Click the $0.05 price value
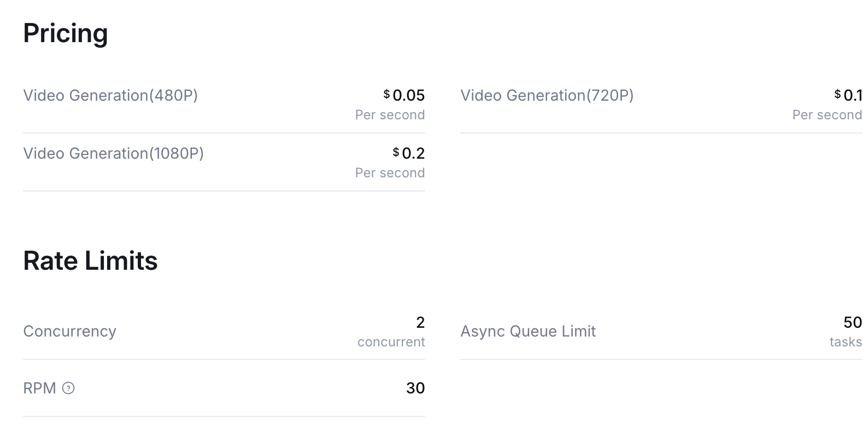The height and width of the screenshot is (429, 868). click(404, 95)
